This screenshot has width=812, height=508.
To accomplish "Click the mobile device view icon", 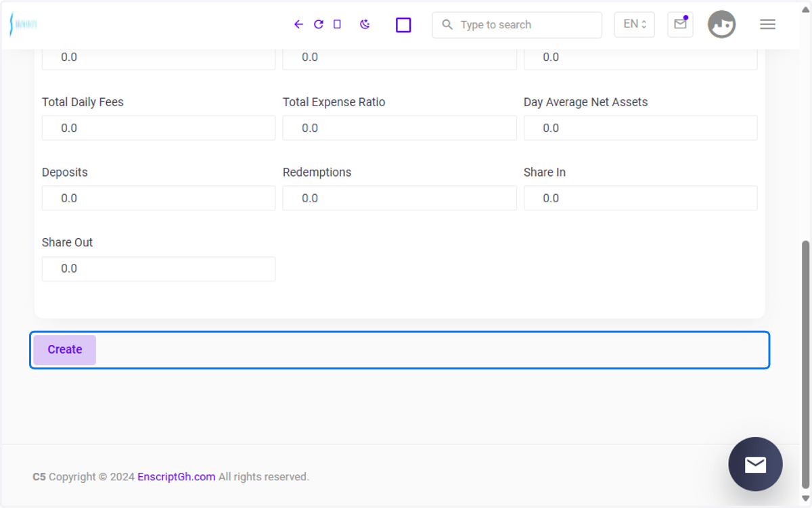I will [x=337, y=24].
